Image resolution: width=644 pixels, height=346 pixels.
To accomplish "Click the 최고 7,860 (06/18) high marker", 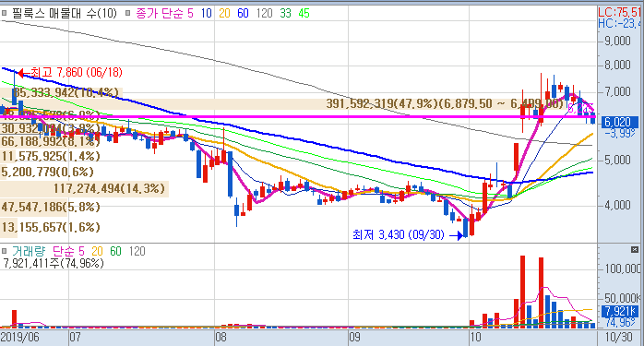I will (70, 73).
